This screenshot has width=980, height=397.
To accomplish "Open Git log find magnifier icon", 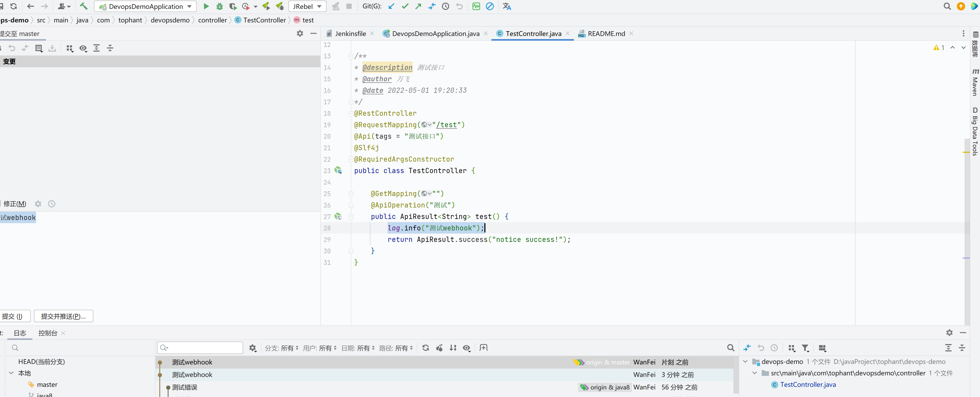I will click(x=730, y=348).
